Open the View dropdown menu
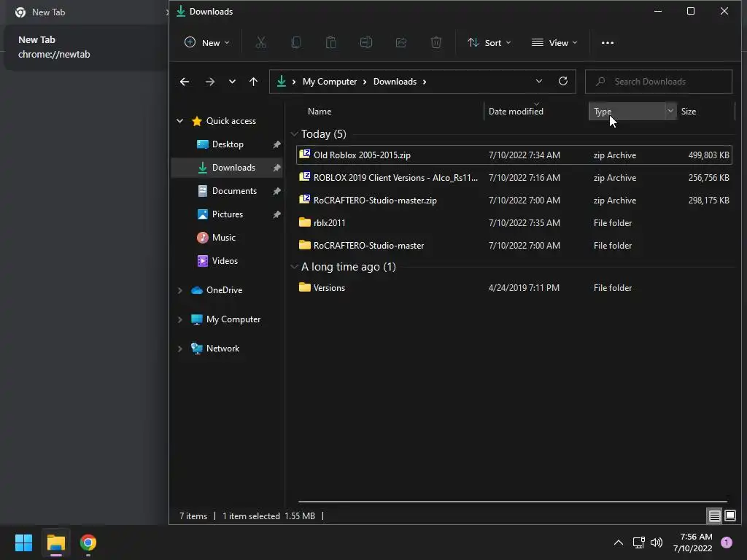The image size is (747, 560). click(554, 43)
